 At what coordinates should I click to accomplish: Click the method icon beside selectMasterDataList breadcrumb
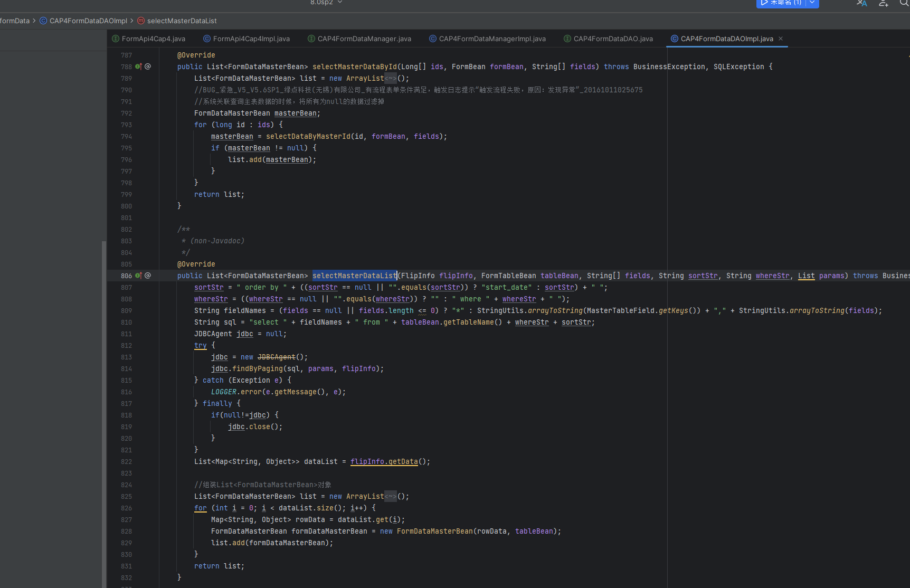point(141,21)
